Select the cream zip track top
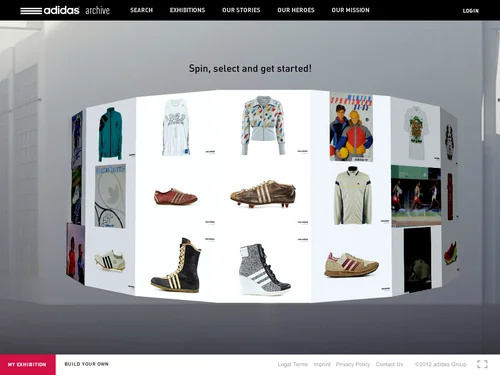500x375 pixels. [353, 196]
